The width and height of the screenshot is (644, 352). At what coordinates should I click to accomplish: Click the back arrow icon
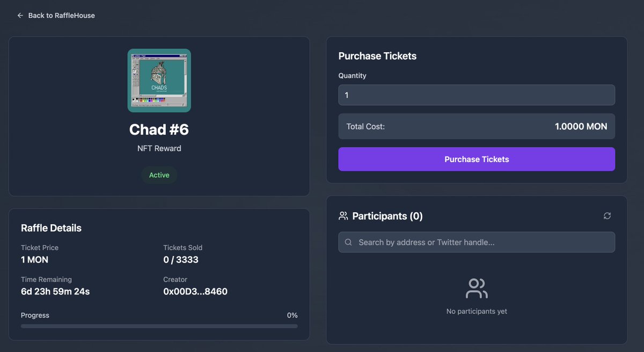tap(20, 16)
